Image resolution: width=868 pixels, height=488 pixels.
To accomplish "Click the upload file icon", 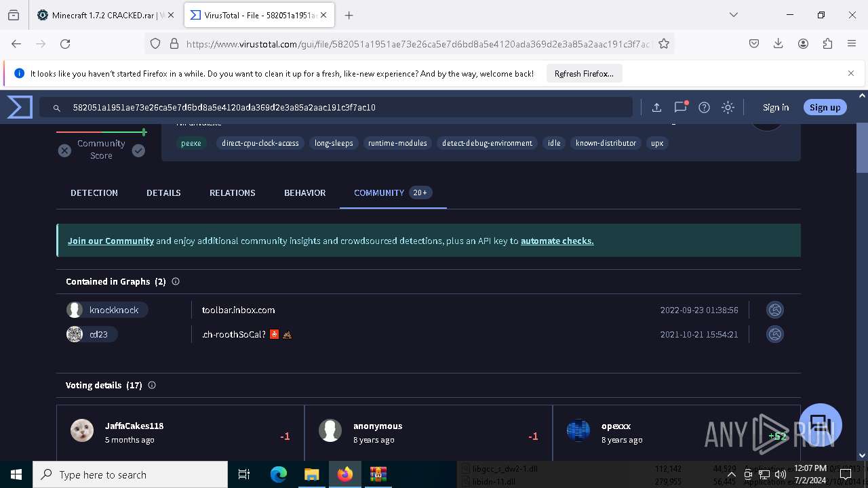I will point(656,107).
